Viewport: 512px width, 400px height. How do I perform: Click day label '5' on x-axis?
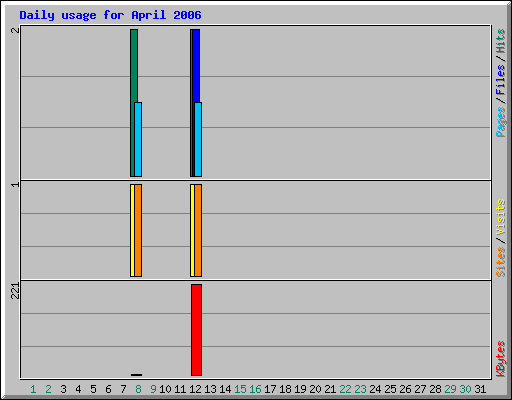tap(93, 389)
